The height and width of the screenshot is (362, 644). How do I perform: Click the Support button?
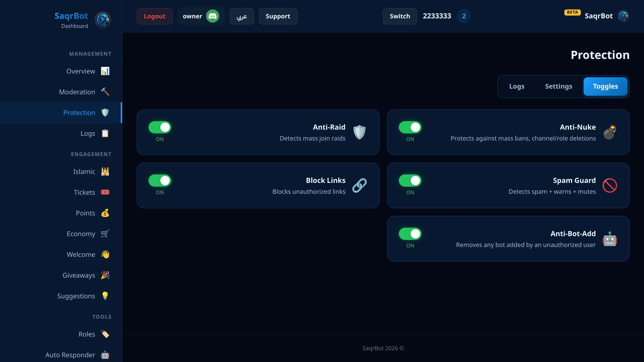click(x=278, y=16)
